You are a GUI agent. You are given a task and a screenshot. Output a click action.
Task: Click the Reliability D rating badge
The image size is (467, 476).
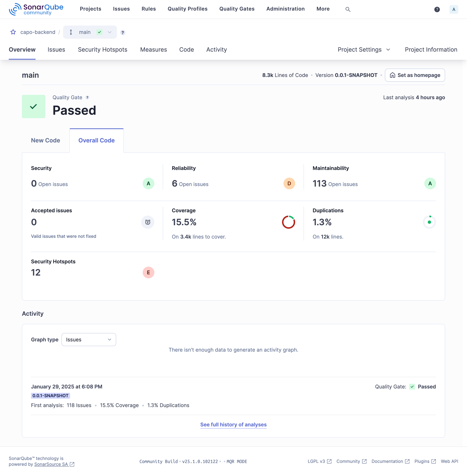(289, 183)
